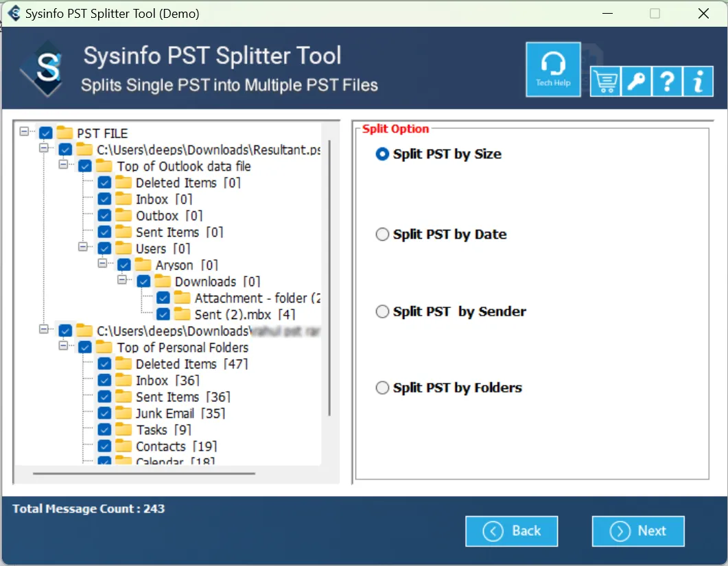Click the Inbox [36] folder icon

click(x=124, y=380)
